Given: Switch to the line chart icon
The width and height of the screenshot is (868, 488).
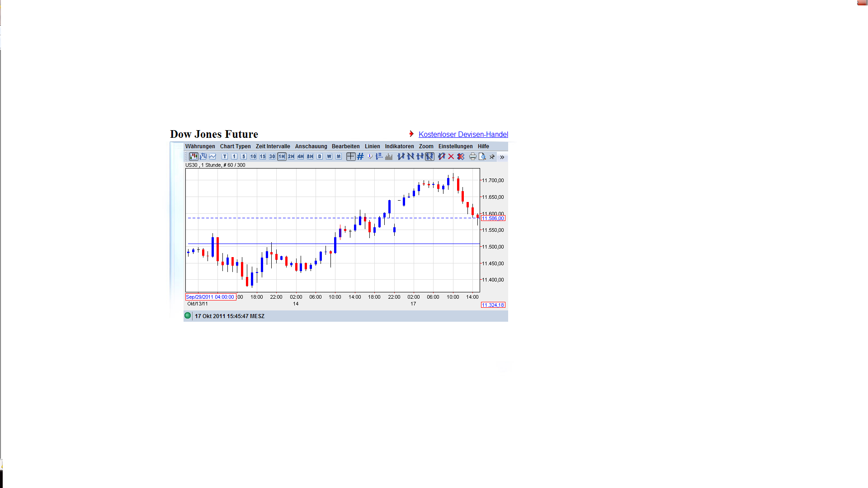Looking at the screenshot, I should point(212,156).
